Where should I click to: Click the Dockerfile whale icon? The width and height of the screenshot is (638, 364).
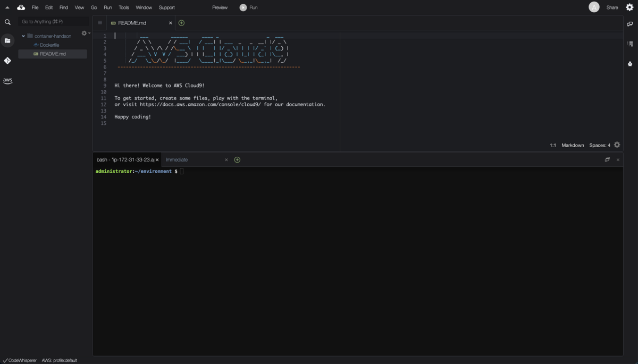[36, 45]
